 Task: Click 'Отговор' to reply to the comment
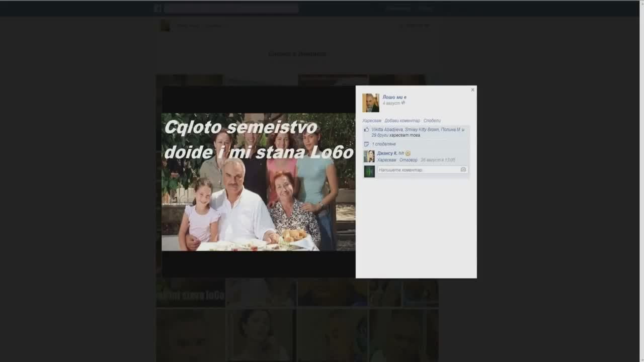pyautogui.click(x=408, y=160)
